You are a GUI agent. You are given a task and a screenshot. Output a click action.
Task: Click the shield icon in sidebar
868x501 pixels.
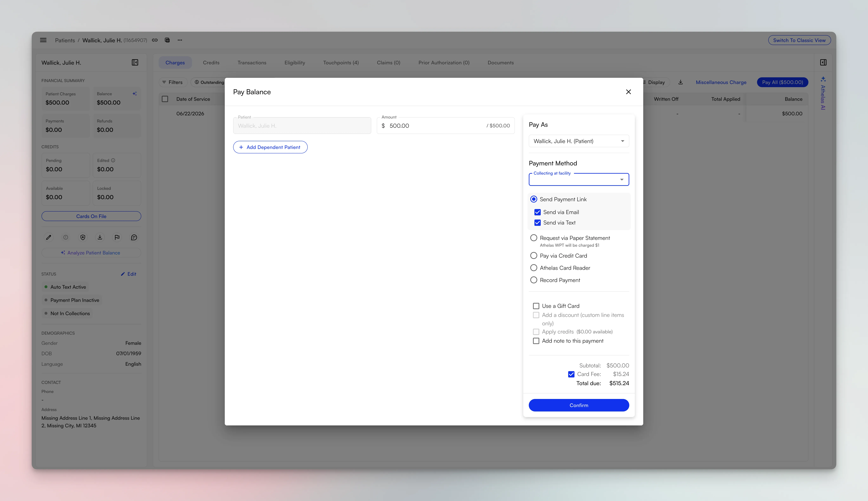click(x=83, y=237)
